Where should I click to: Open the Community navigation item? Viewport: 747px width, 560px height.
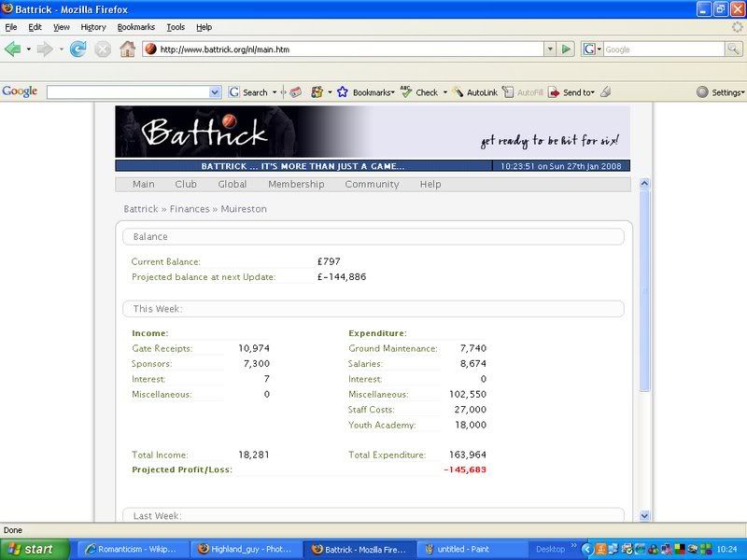click(x=372, y=184)
